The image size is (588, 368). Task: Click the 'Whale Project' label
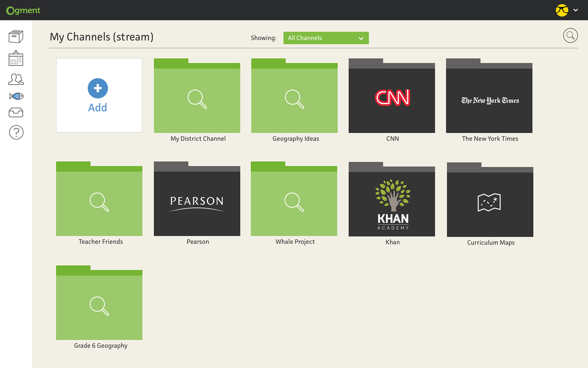point(295,242)
